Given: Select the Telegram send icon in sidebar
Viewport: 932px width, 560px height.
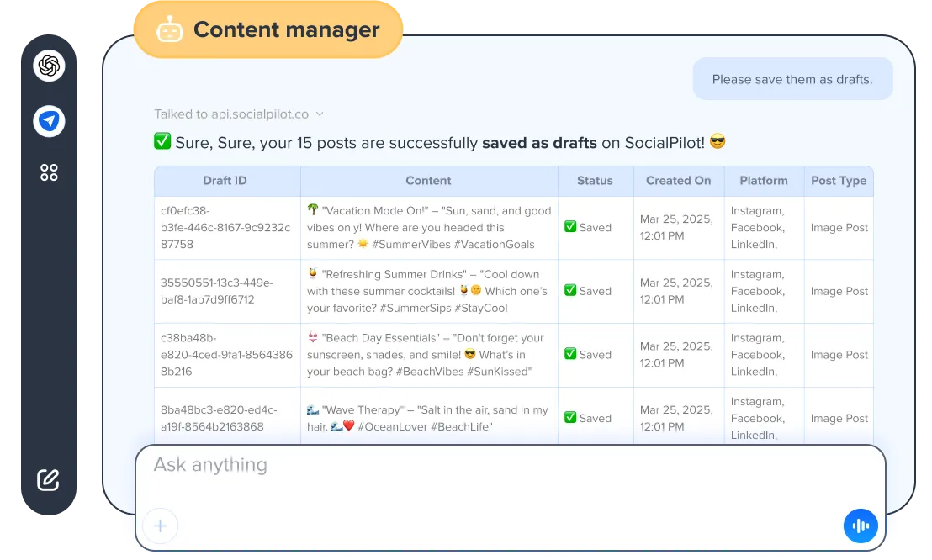Looking at the screenshot, I should pos(49,121).
